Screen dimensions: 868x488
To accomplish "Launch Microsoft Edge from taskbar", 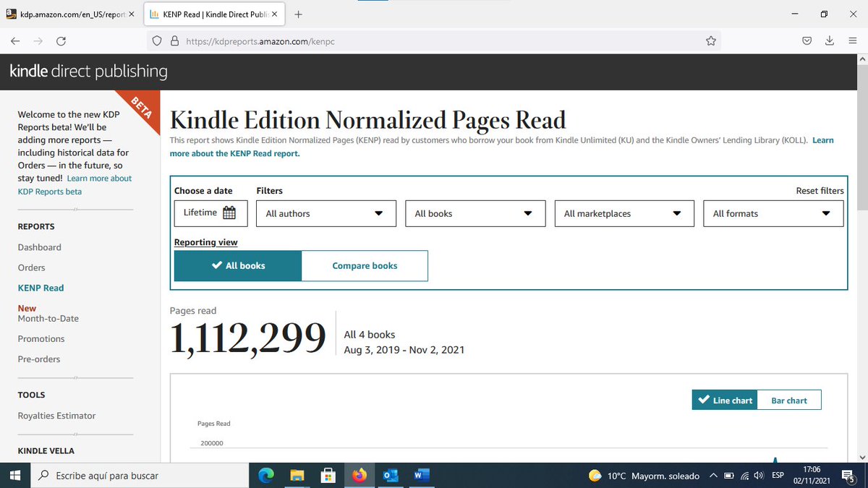I will 266,476.
